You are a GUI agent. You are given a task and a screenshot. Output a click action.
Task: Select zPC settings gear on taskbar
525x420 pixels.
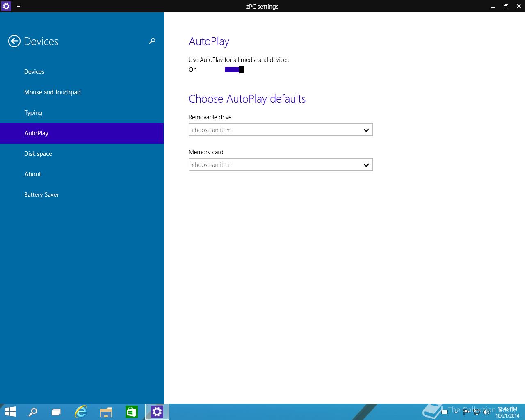click(x=157, y=412)
